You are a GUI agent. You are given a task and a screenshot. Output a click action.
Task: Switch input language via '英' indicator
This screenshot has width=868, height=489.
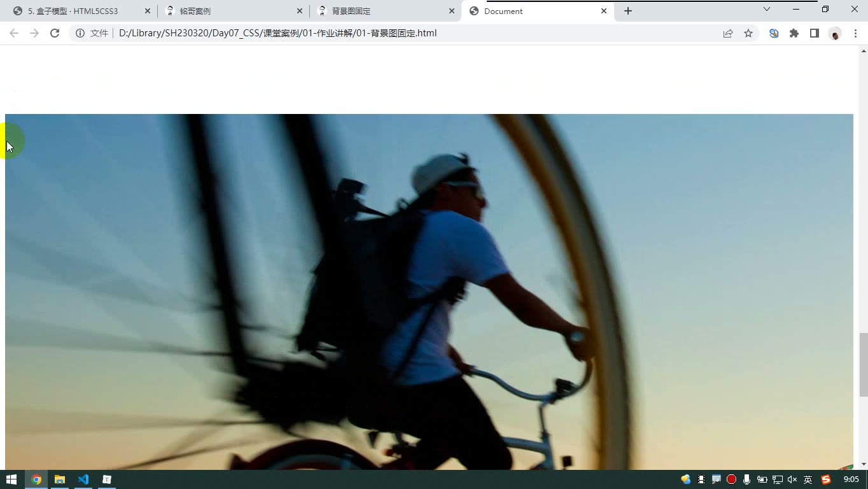coord(808,479)
